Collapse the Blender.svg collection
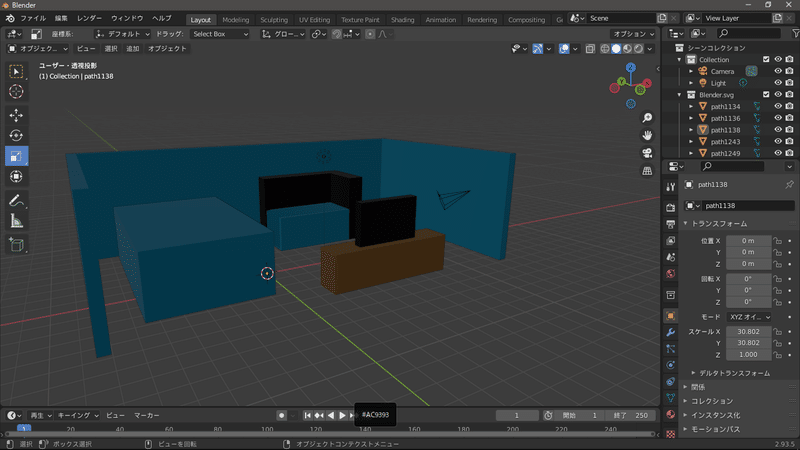800x450 pixels. coord(679,94)
